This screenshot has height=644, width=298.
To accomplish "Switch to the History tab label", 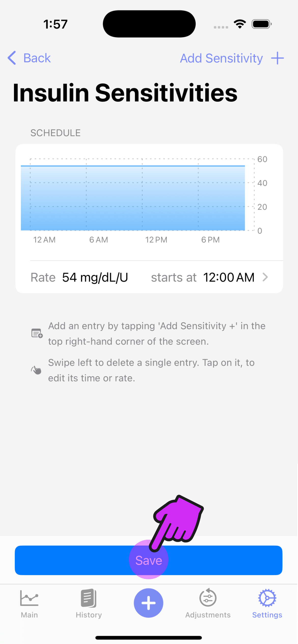I will click(x=89, y=615).
